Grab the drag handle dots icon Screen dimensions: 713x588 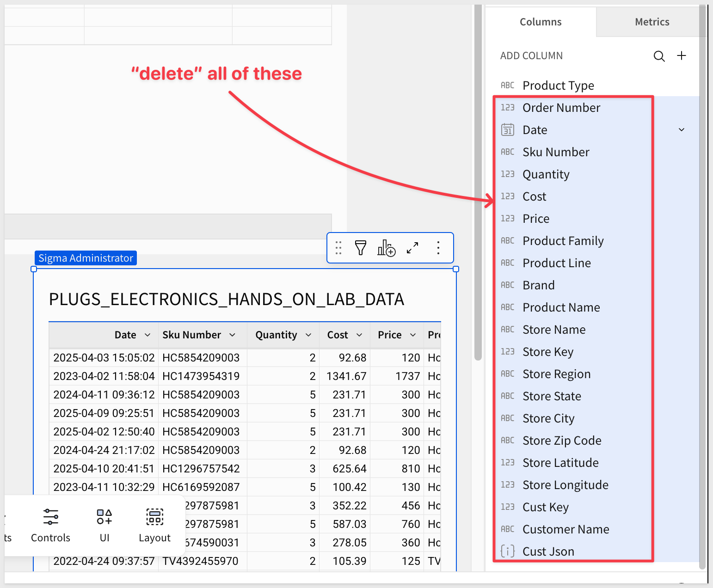tap(338, 248)
